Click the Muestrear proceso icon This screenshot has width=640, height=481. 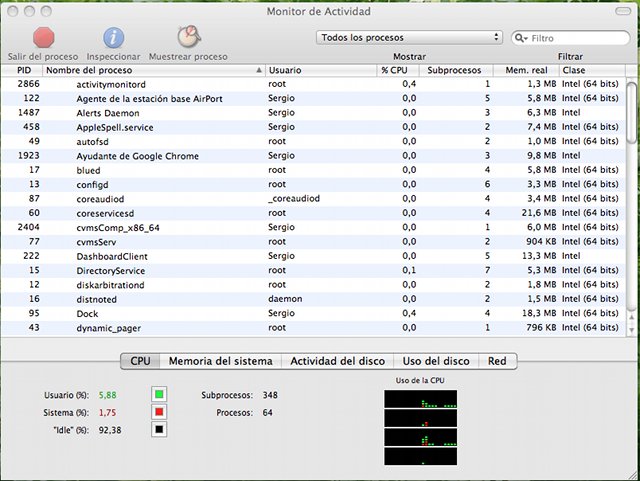point(187,38)
